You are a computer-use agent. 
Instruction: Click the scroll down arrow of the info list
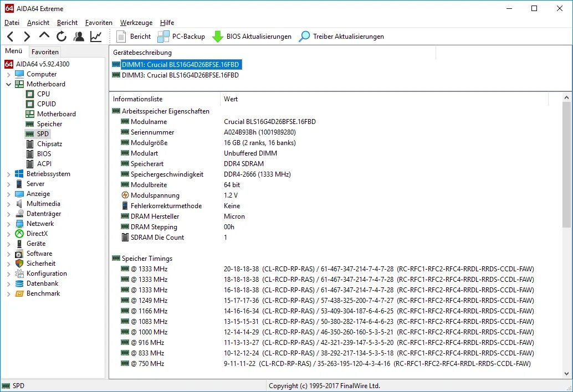[566, 374]
